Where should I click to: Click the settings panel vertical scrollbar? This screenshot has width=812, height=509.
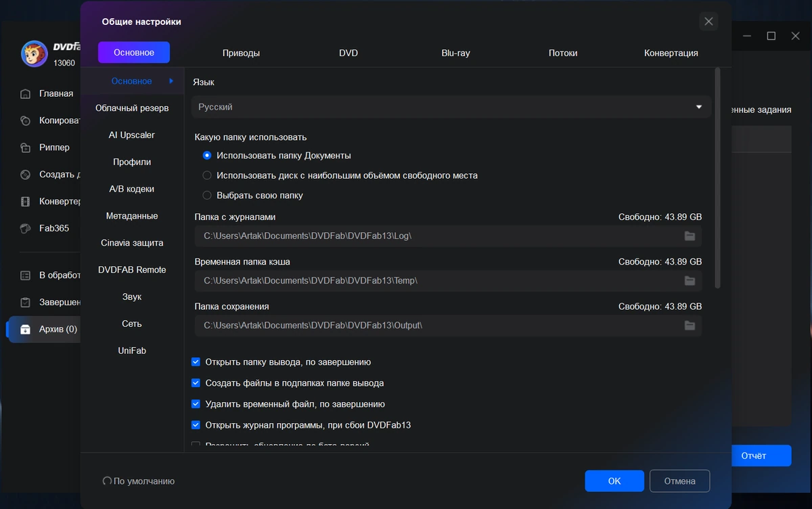click(x=718, y=178)
